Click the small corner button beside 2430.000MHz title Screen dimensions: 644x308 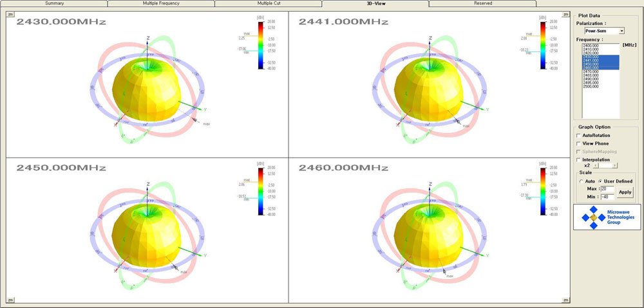point(10,14)
